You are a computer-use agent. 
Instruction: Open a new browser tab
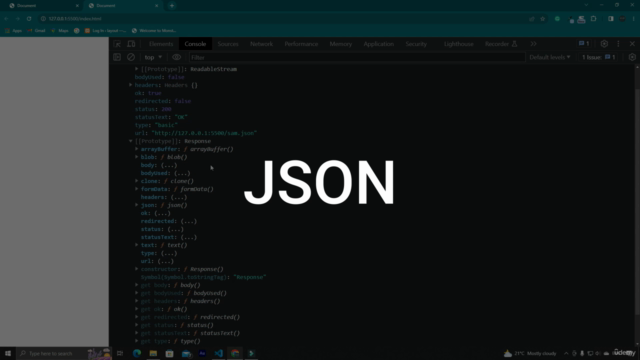click(x=172, y=6)
